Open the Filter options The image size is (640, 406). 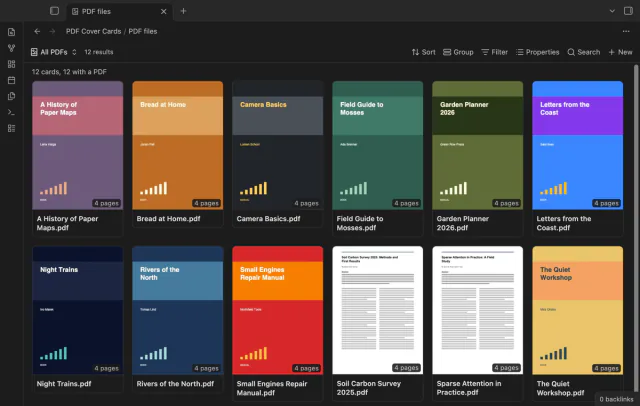494,52
